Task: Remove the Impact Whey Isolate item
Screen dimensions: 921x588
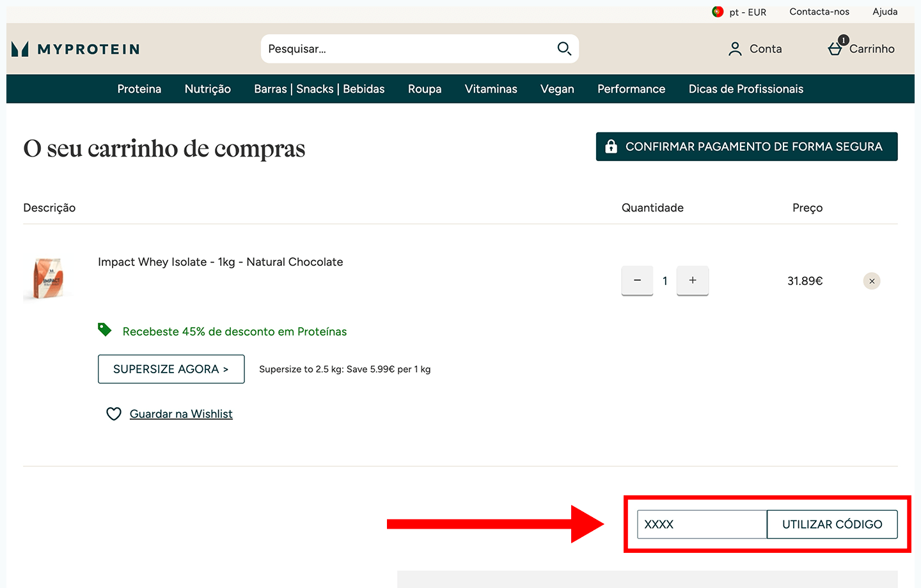Action: (871, 281)
